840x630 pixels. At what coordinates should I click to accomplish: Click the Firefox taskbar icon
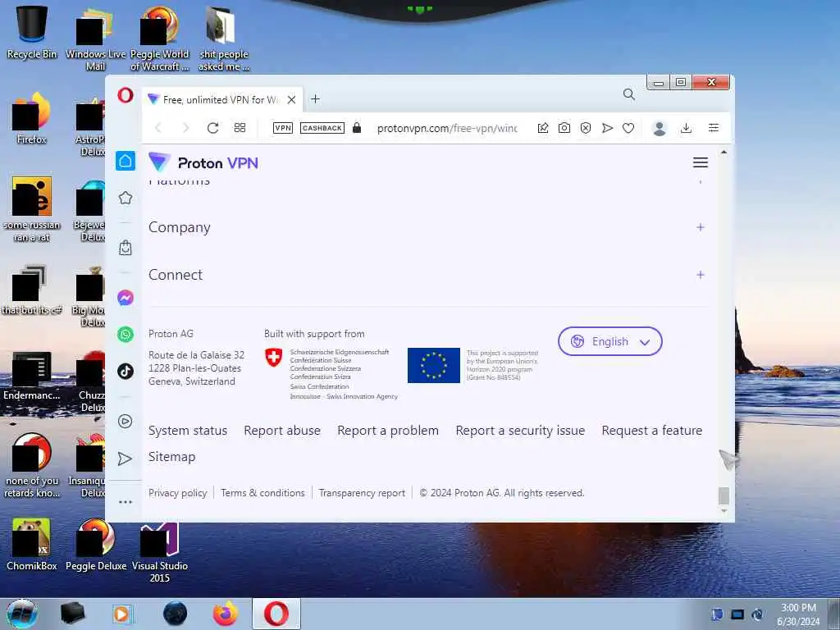226,614
